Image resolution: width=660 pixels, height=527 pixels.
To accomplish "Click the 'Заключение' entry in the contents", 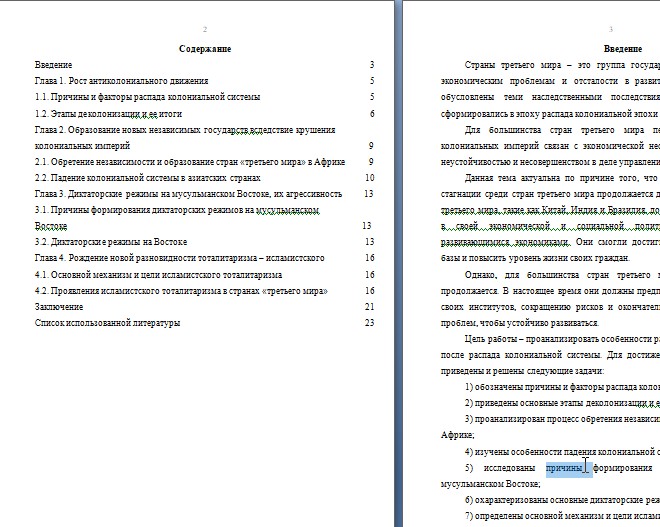I will 59,306.
